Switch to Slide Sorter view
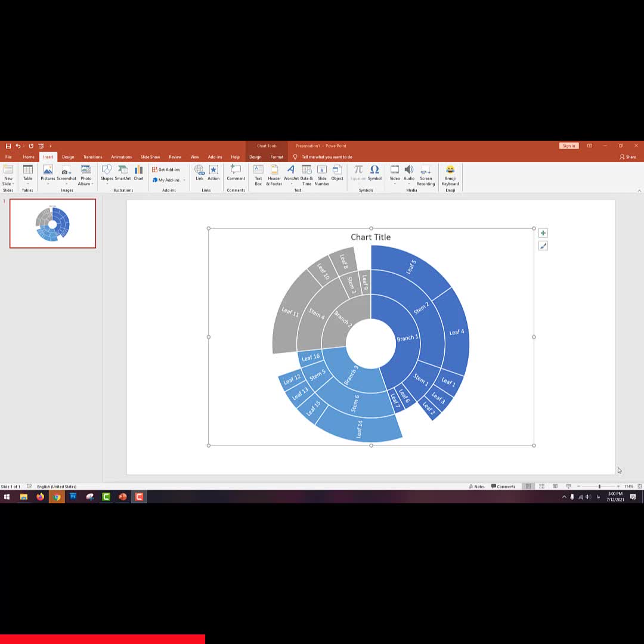 tap(541, 487)
